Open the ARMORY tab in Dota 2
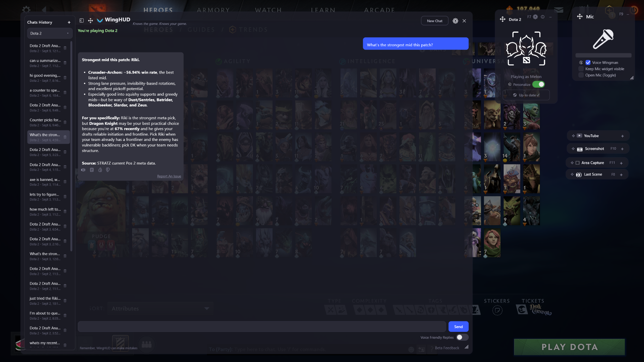 click(x=213, y=10)
